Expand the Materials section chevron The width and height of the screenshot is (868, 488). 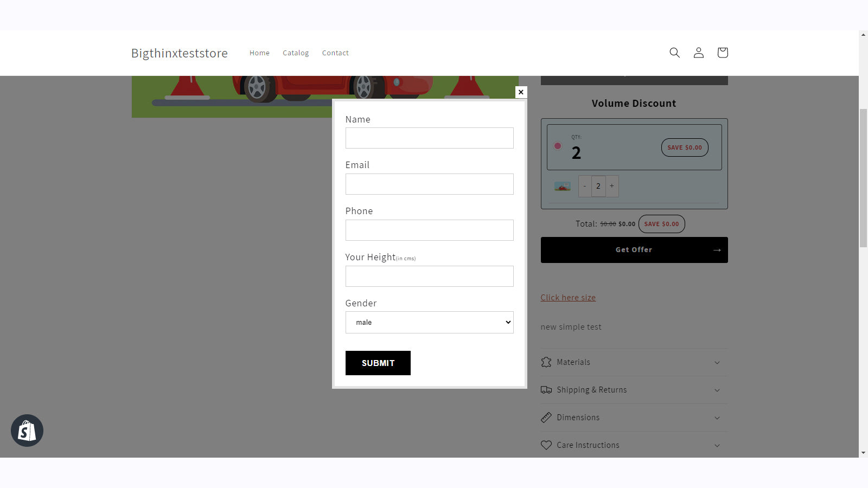pyautogui.click(x=717, y=363)
